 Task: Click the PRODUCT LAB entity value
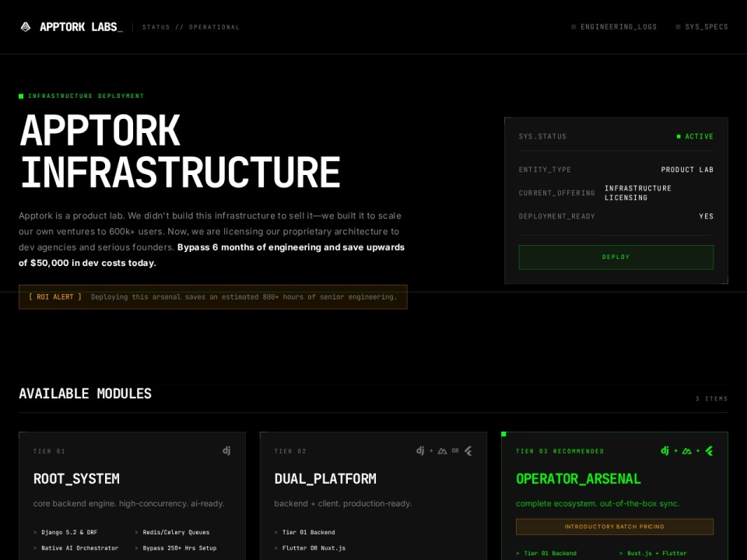[687, 170]
